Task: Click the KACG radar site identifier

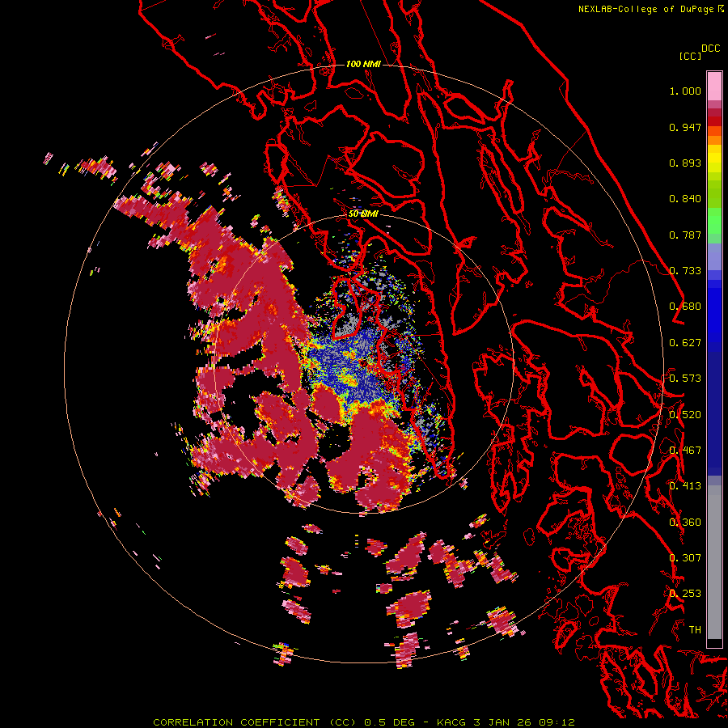Action: click(451, 722)
